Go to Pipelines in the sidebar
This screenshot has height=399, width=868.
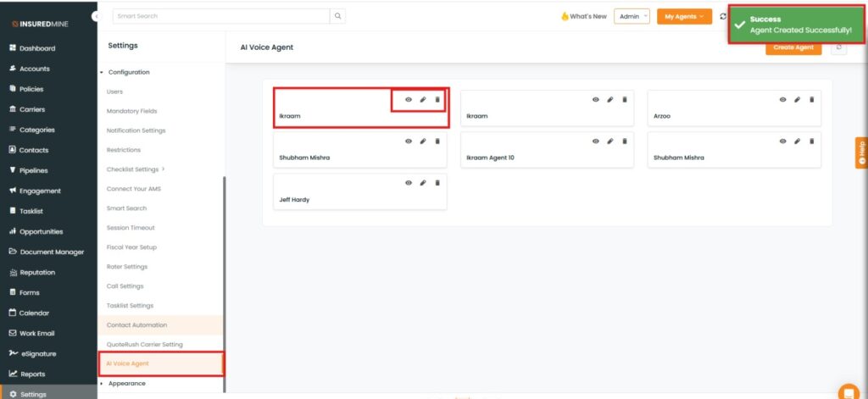tap(34, 170)
